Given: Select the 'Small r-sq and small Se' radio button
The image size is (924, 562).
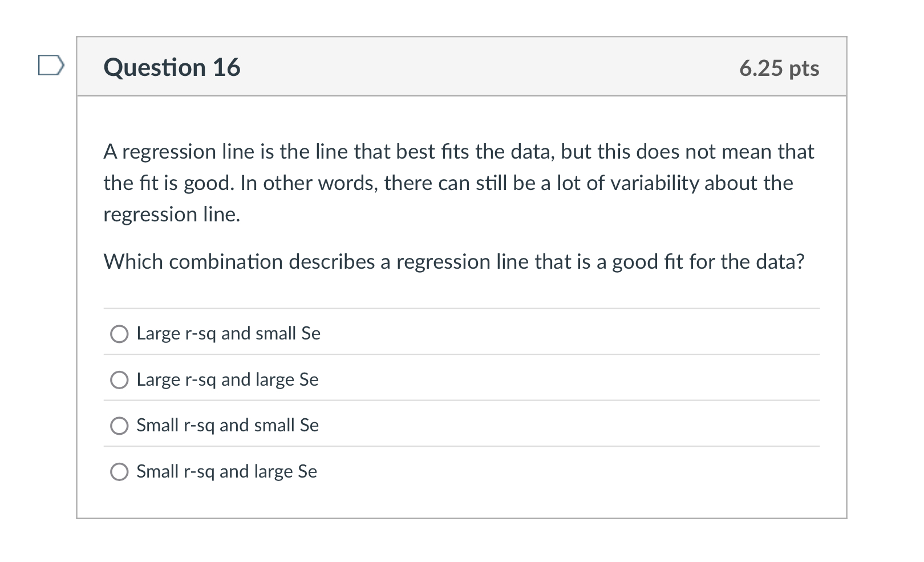Looking at the screenshot, I should click(x=119, y=425).
